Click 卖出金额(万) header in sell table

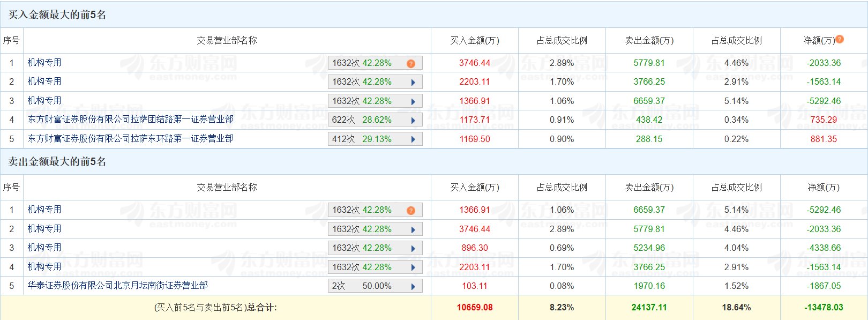[649, 188]
